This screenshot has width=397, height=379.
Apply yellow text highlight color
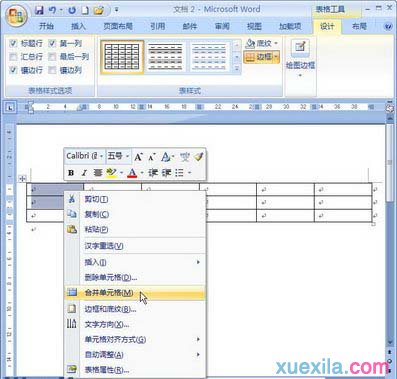click(x=111, y=173)
